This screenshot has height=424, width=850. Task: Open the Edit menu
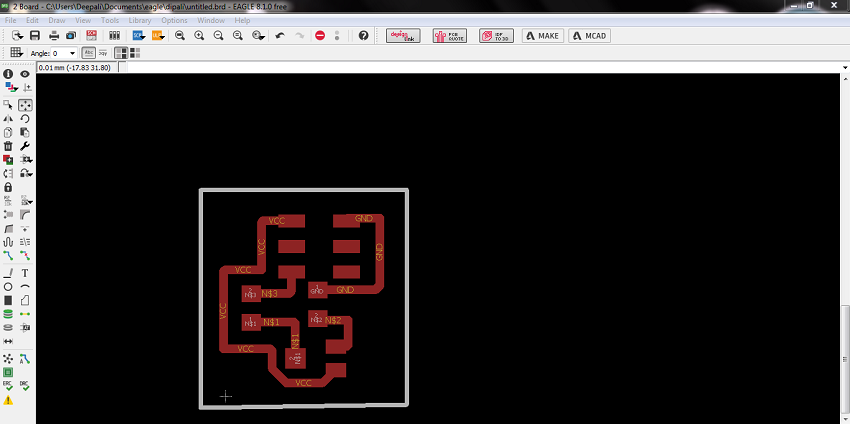point(33,21)
